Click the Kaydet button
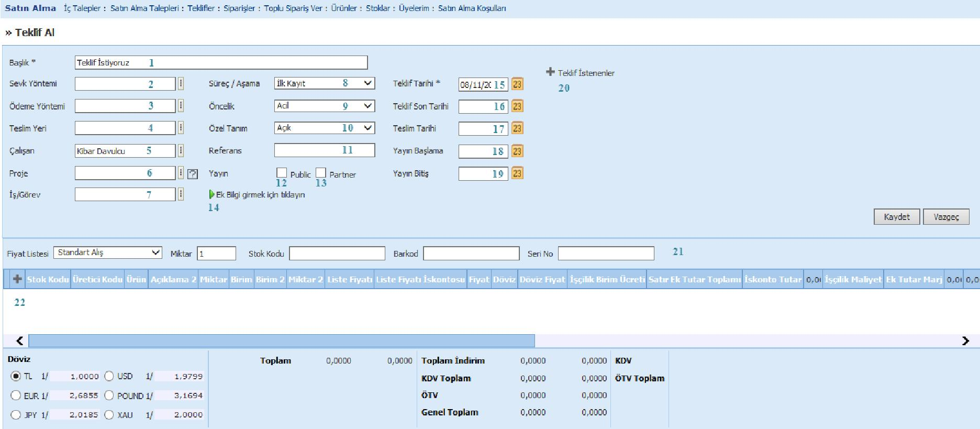 click(897, 217)
